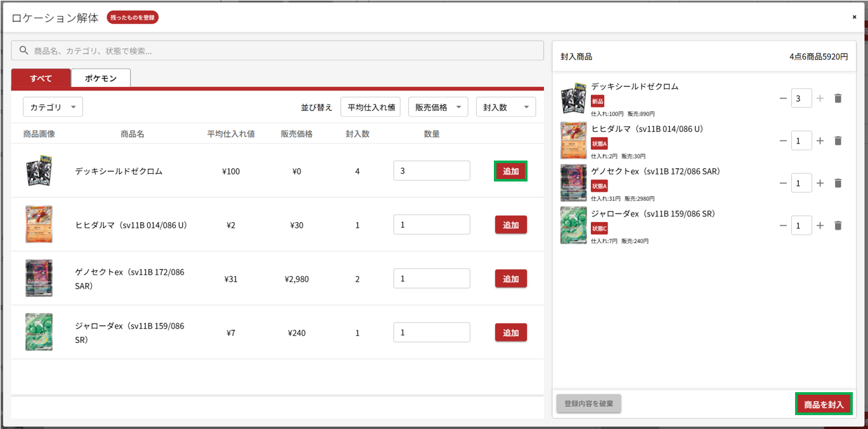
Task: Click the 登録内容を破棄 button
Action: point(588,404)
